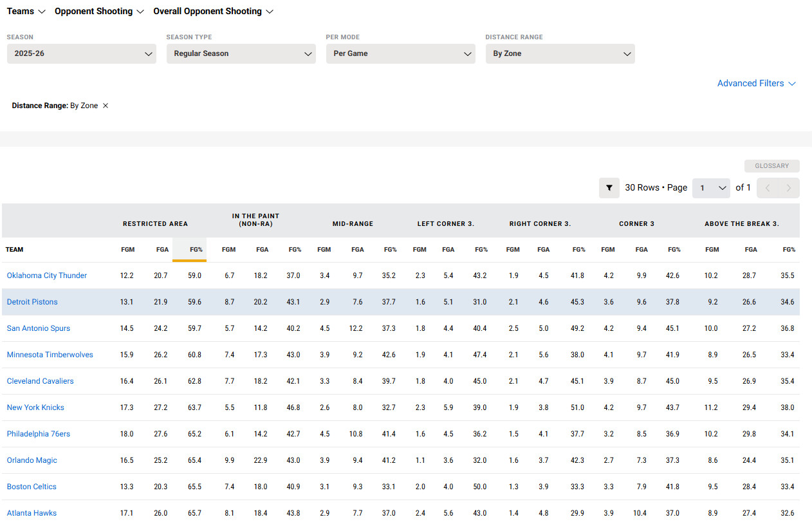Remove the Distance Range By Zone filter chip
Image resolution: width=812 pixels, height=524 pixels.
106,106
